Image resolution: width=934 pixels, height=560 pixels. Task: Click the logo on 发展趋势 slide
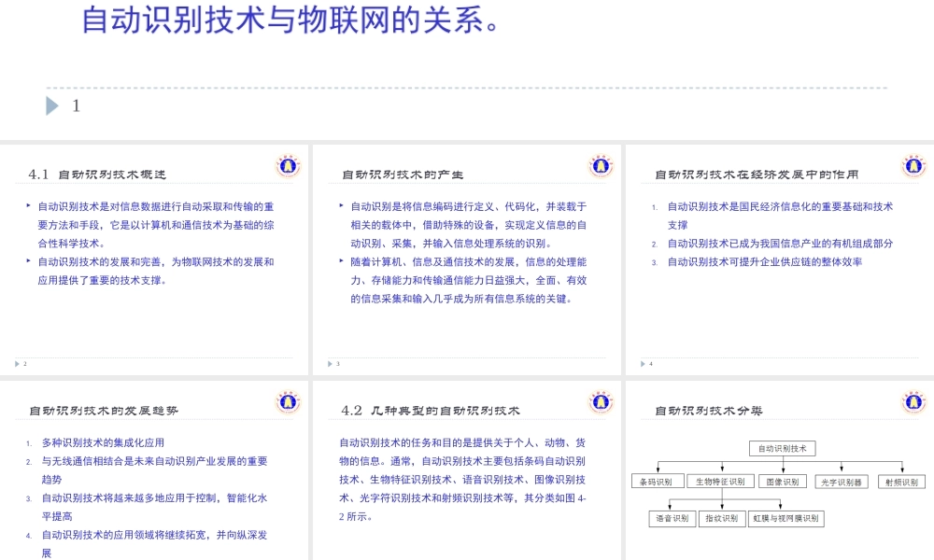point(289,401)
